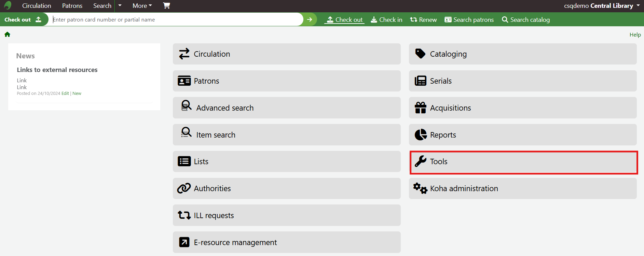Click the 'Links to external resources' heading
The height and width of the screenshot is (256, 644).
click(x=57, y=70)
